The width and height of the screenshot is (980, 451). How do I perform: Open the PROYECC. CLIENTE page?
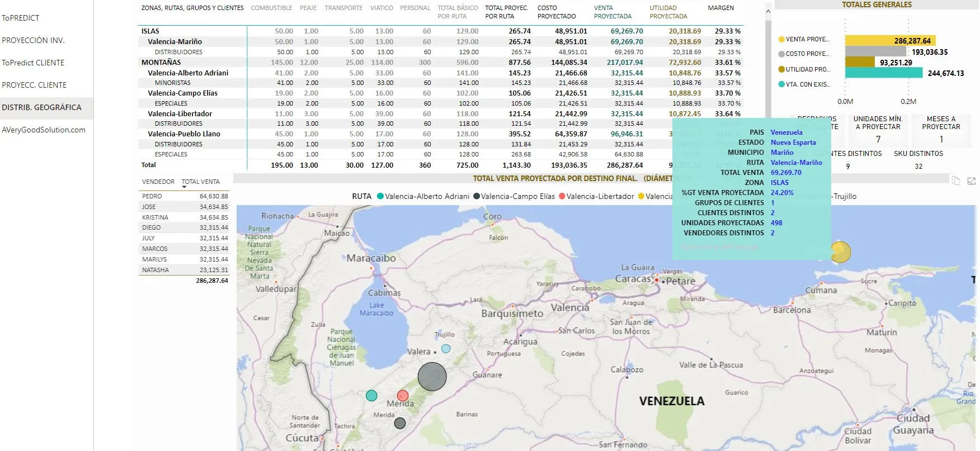pyautogui.click(x=34, y=85)
